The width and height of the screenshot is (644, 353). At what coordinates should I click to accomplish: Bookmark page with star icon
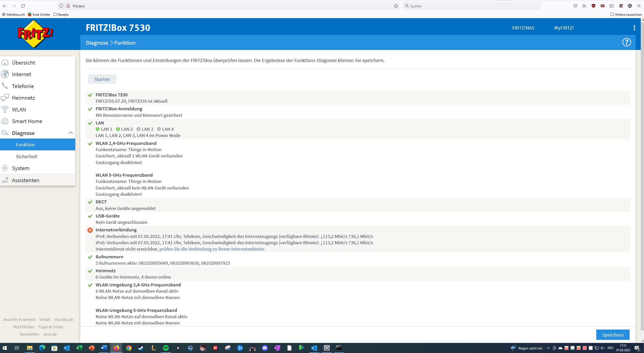396,6
